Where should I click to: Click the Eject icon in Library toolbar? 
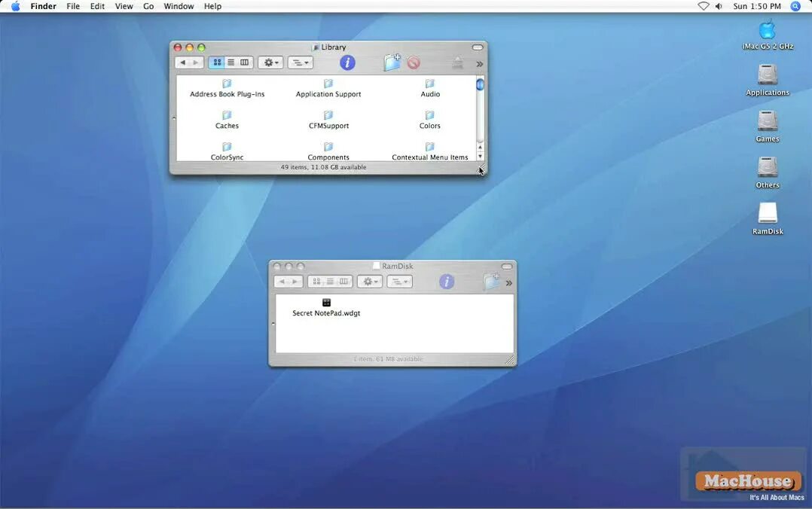(x=457, y=63)
